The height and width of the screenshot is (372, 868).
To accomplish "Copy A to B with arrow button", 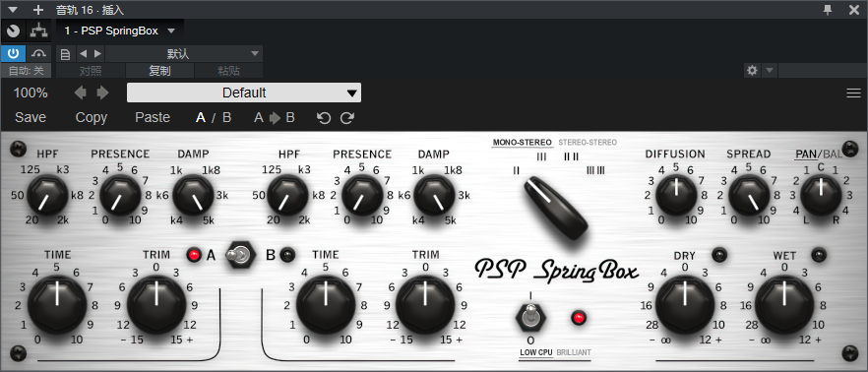I will [x=275, y=117].
